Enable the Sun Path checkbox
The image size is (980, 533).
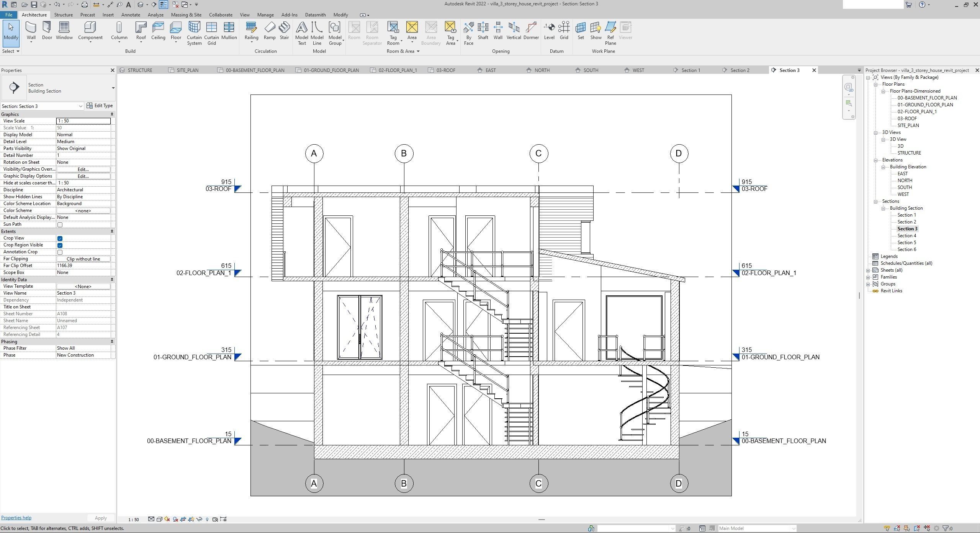click(60, 225)
